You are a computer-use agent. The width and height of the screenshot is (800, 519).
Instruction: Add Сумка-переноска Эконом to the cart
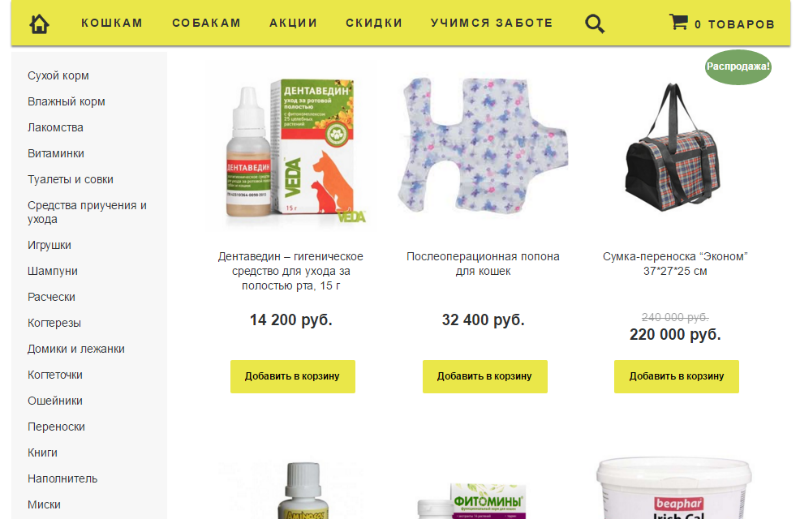pyautogui.click(x=676, y=377)
